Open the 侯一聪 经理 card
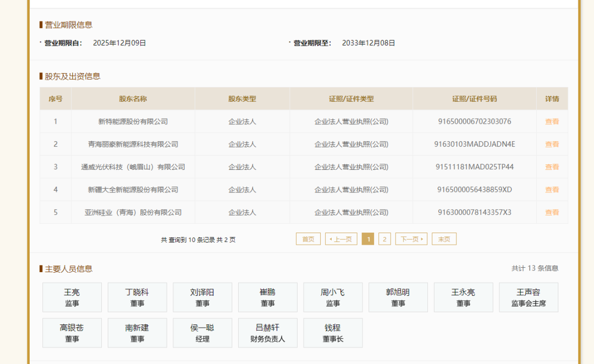The height and width of the screenshot is (364, 594). click(202, 333)
